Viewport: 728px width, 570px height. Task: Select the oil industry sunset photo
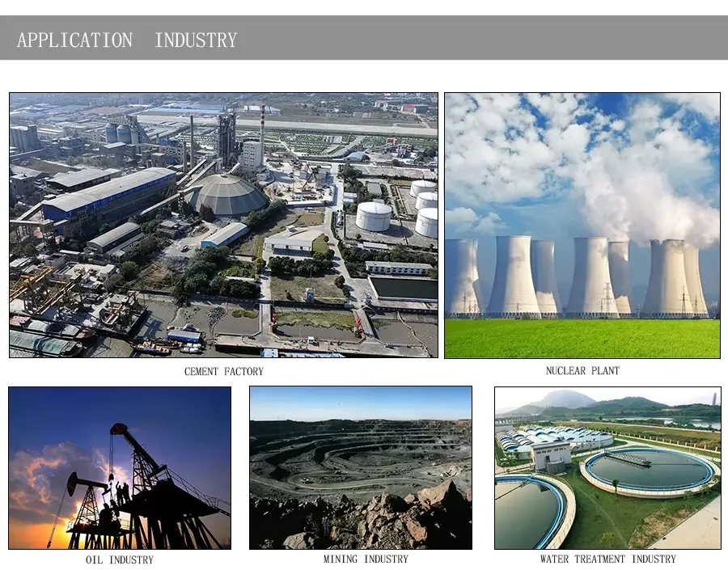tap(120, 467)
